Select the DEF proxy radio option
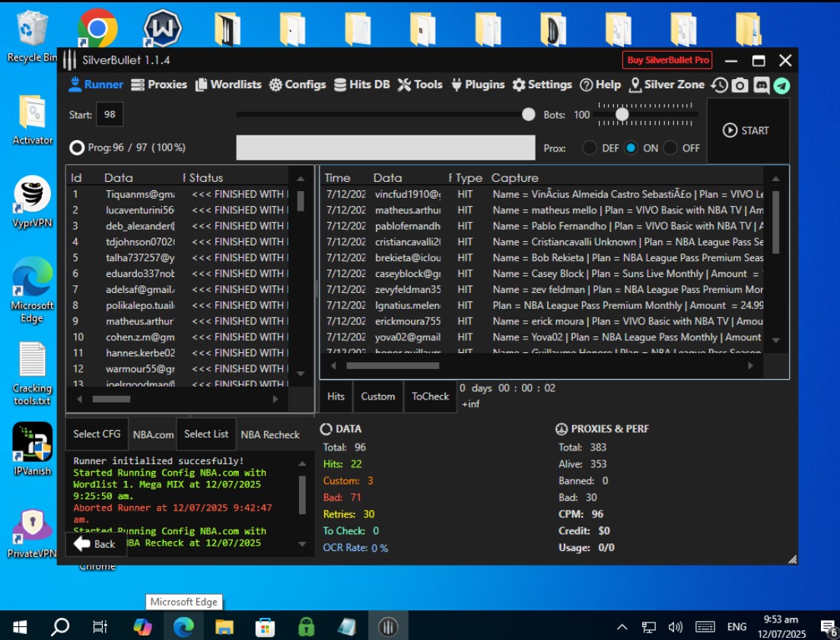Image resolution: width=840 pixels, height=640 pixels. coord(590,148)
